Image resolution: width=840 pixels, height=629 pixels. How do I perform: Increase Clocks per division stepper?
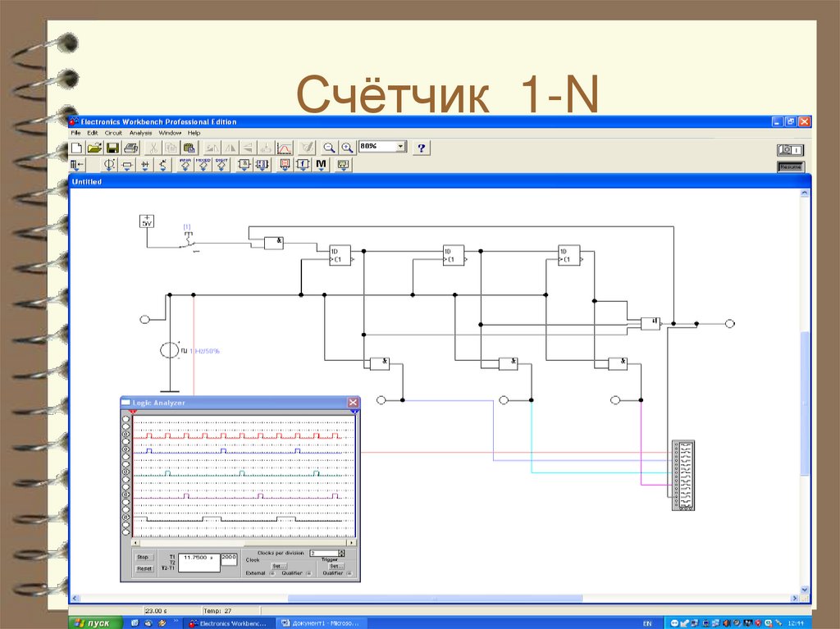pyautogui.click(x=342, y=551)
